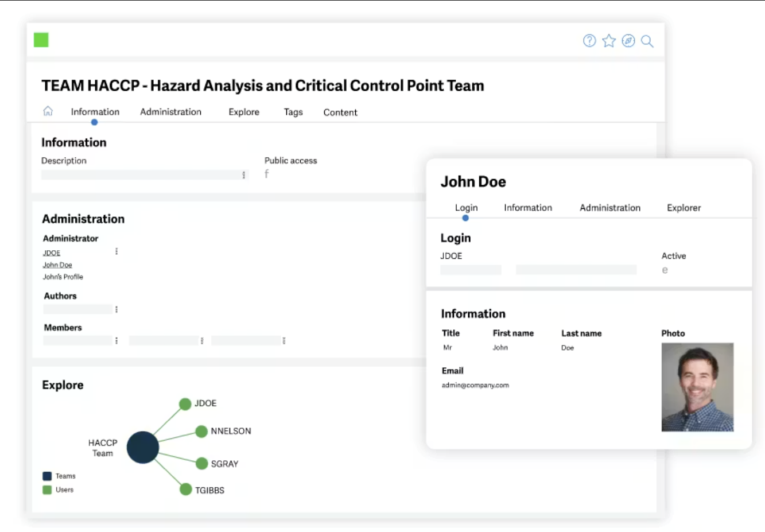This screenshot has height=532, width=765.
Task: Click the favorites star icon
Action: [x=609, y=41]
